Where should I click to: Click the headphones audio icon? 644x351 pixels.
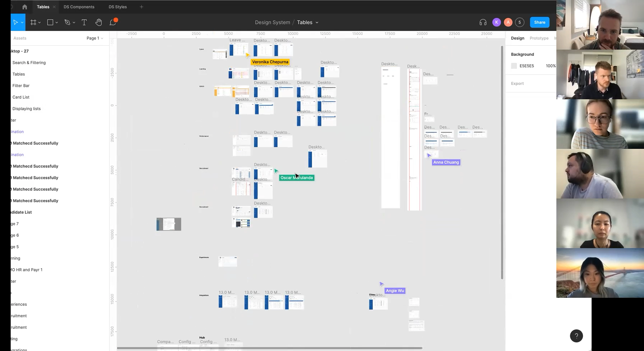coord(483,22)
